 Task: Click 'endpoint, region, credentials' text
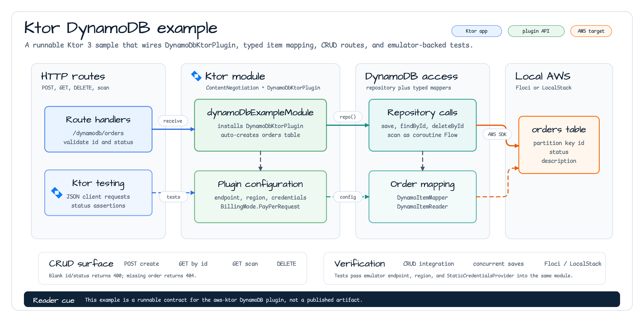coord(260,198)
